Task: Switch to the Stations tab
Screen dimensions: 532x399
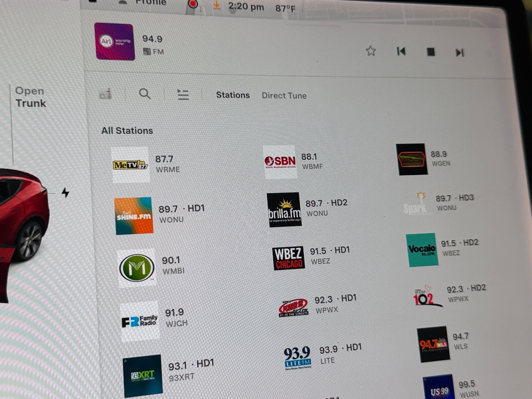Action: 233,95
